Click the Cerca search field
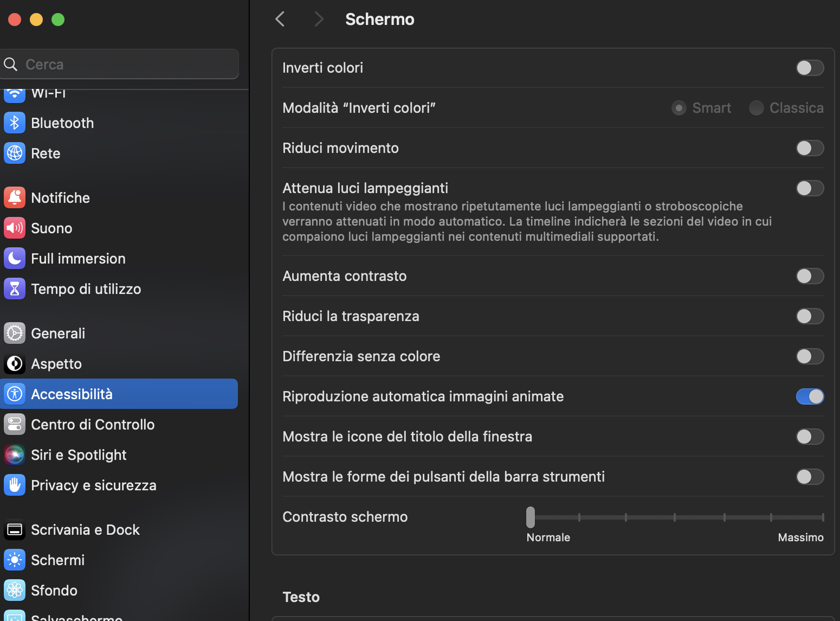The image size is (840, 621). [x=120, y=64]
